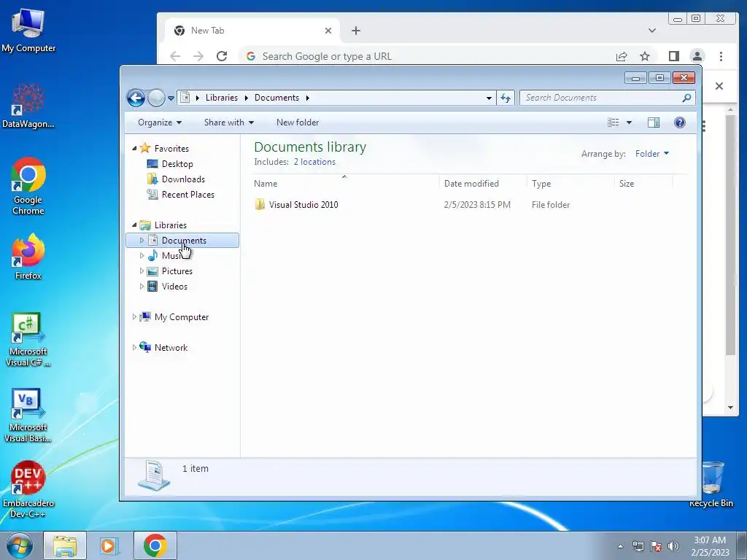
Task: Open Chrome tab search chevron
Action: (651, 31)
